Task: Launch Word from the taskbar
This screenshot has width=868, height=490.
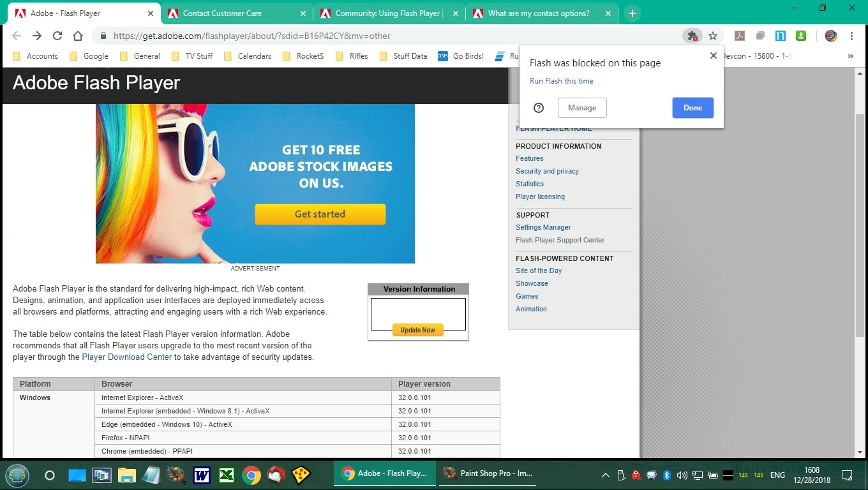Action: tap(202, 475)
